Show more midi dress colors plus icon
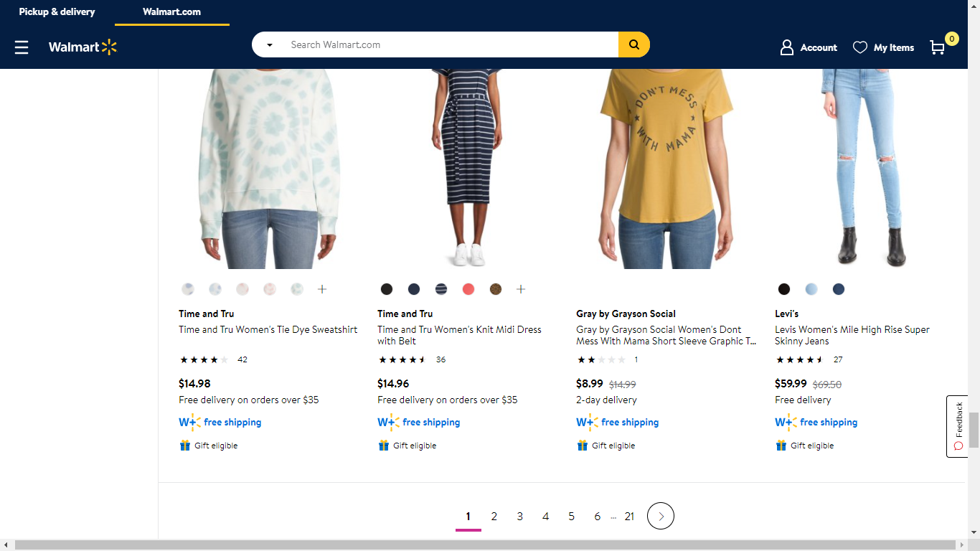The image size is (980, 551). pos(521,289)
